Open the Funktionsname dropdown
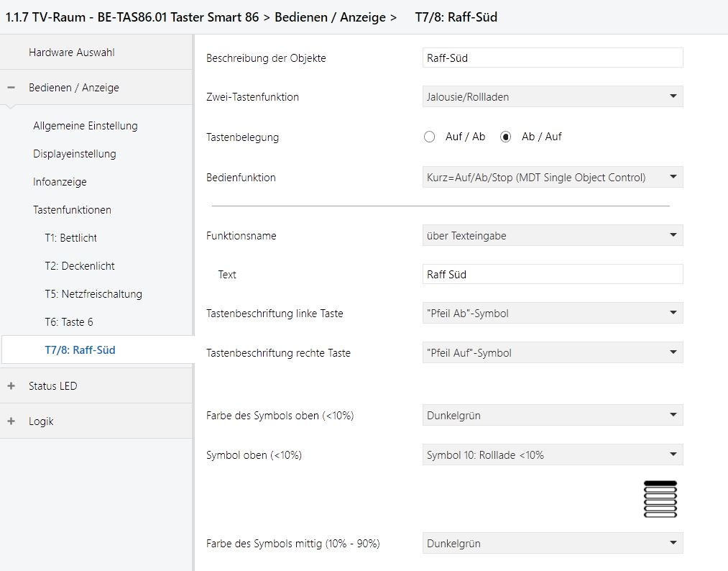728x571 pixels. 552,235
